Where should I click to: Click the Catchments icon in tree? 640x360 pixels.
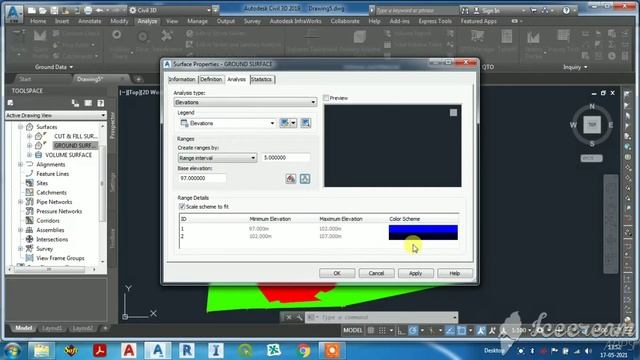point(29,193)
